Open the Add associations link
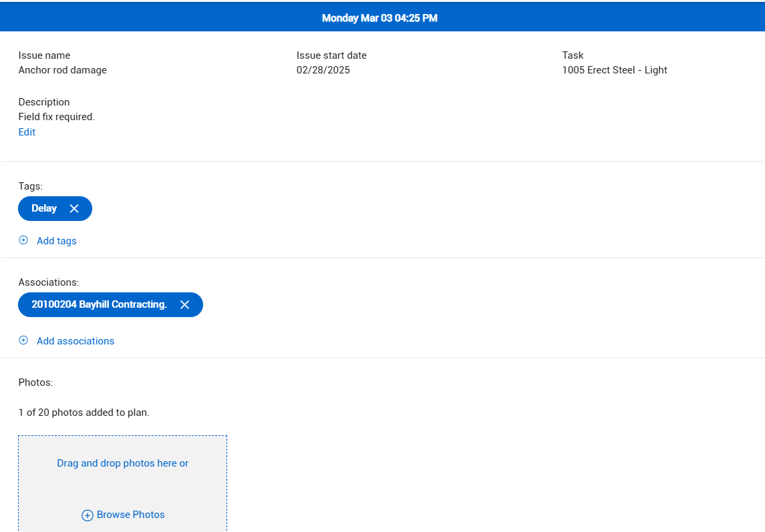The height and width of the screenshot is (532, 765). 75,341
